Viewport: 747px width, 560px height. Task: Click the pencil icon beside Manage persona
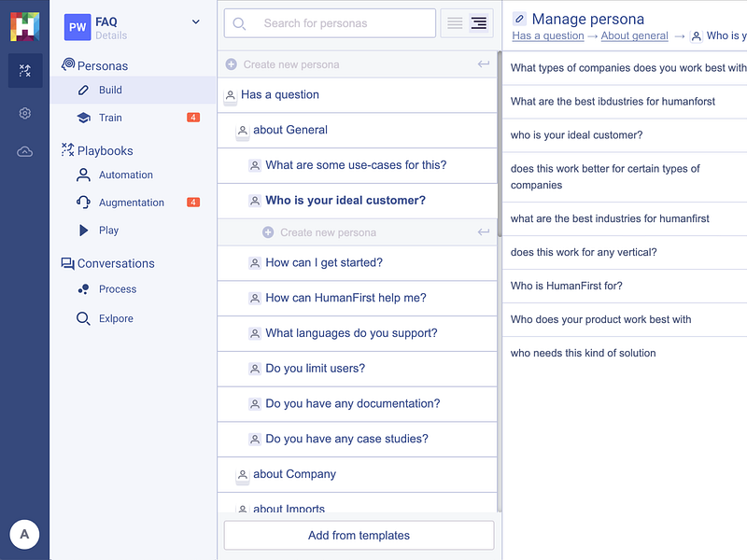520,19
